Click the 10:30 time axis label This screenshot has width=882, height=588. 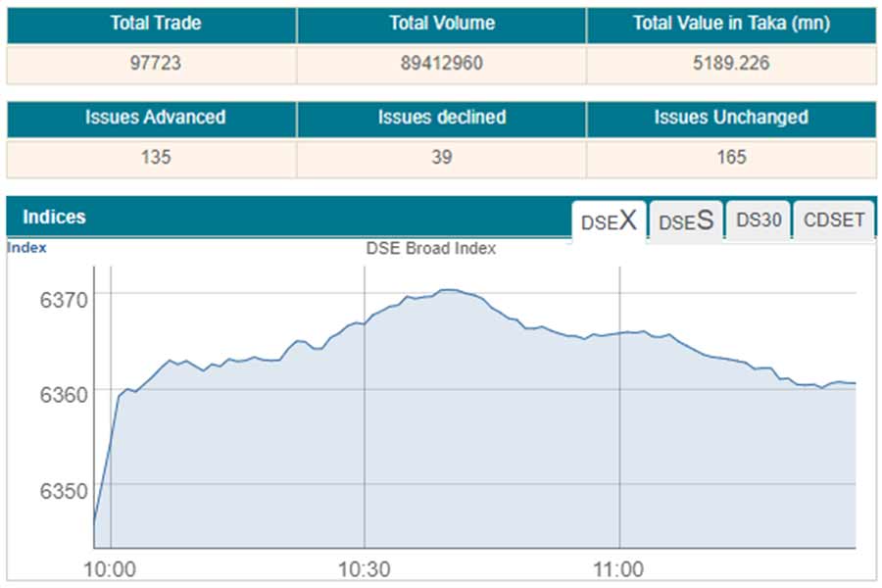click(364, 568)
